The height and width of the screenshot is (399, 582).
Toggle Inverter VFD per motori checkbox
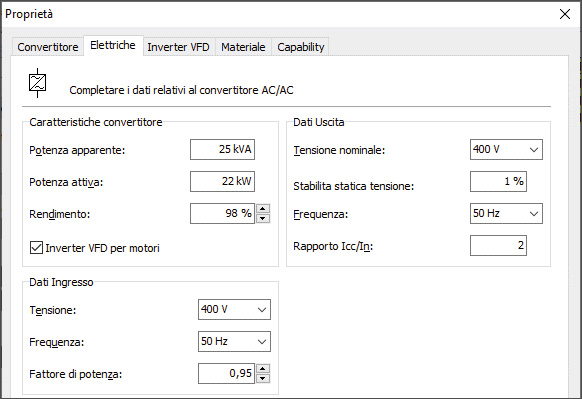pyautogui.click(x=36, y=248)
